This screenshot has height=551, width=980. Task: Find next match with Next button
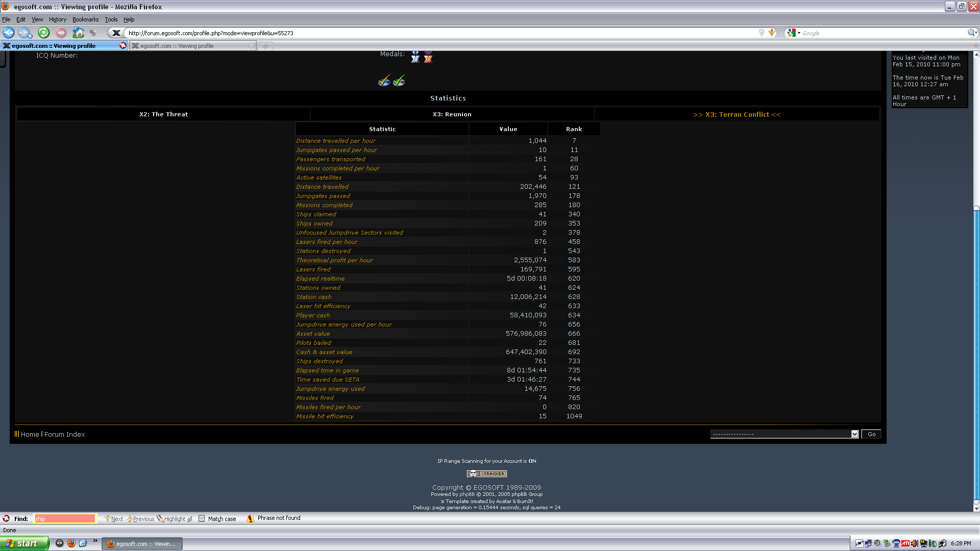pos(113,518)
